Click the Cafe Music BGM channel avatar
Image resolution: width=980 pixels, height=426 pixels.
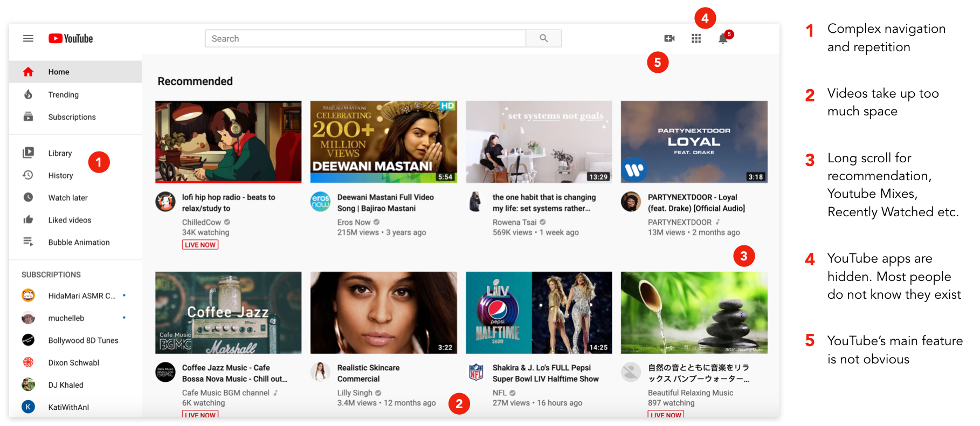(165, 372)
